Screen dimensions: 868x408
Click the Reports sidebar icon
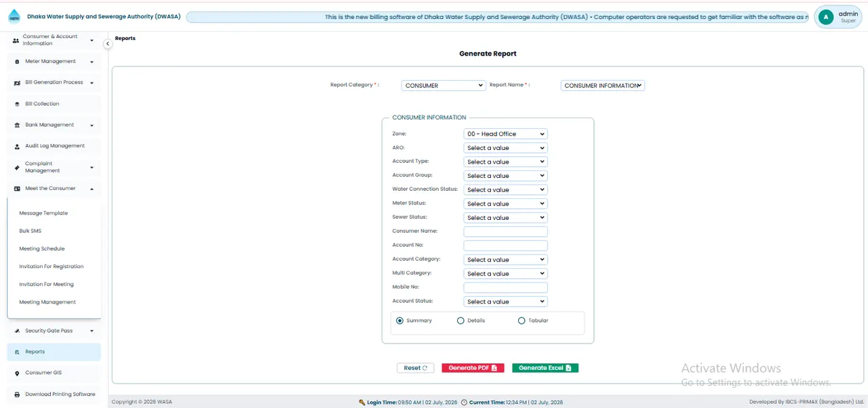point(17,352)
